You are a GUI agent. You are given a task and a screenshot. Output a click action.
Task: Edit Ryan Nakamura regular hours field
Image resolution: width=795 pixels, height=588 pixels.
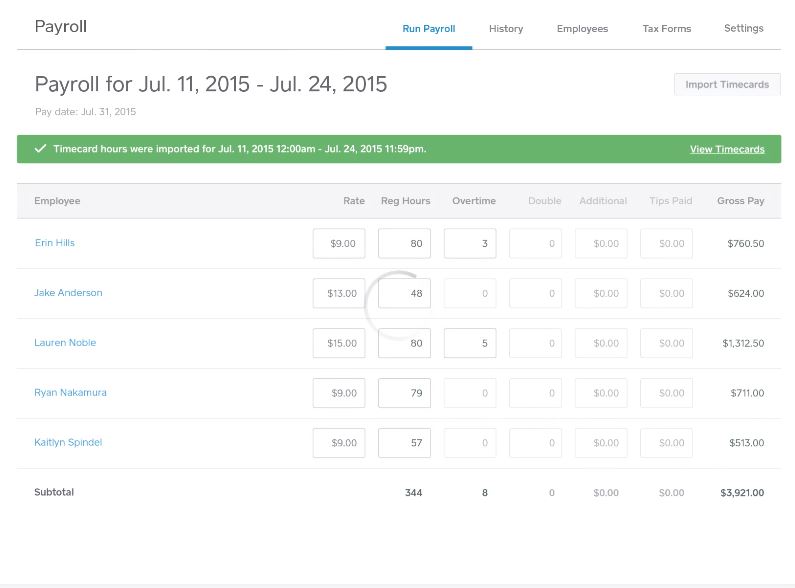(x=404, y=393)
